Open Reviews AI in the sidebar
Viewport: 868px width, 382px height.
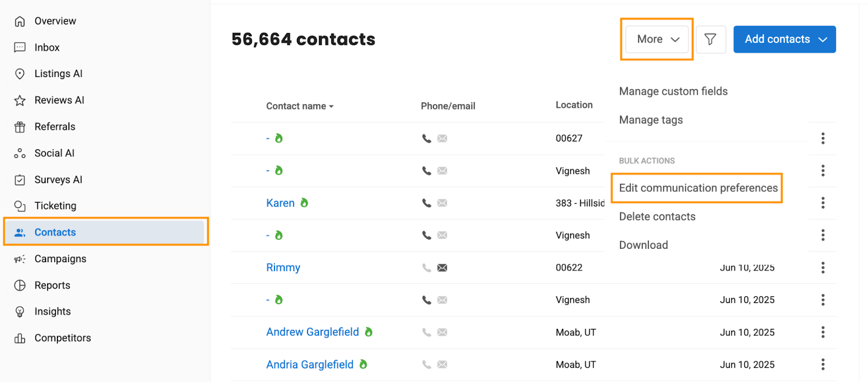tap(59, 100)
